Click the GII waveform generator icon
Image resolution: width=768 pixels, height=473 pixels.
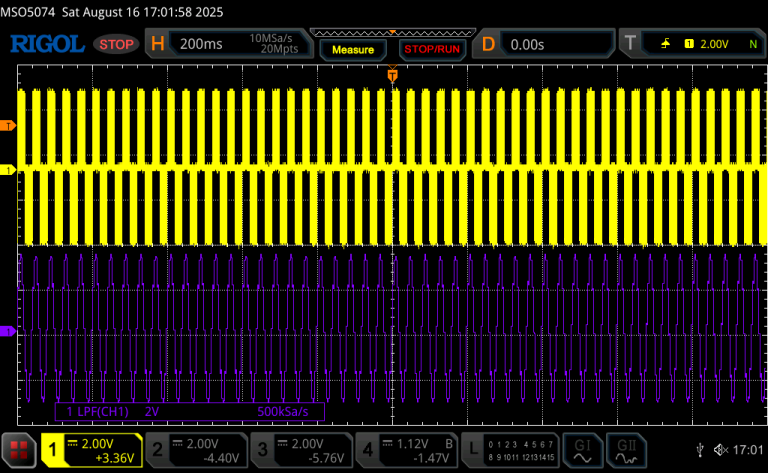pyautogui.click(x=626, y=450)
